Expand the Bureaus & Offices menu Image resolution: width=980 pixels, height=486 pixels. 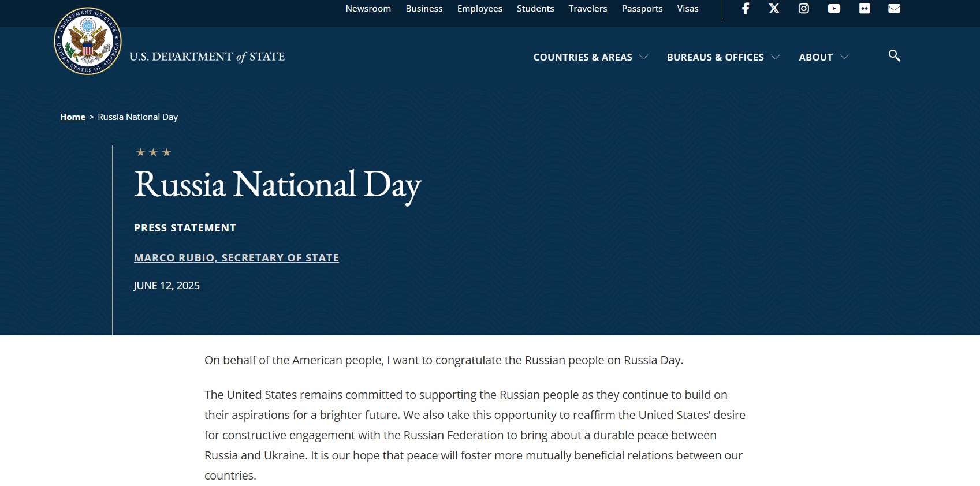723,57
